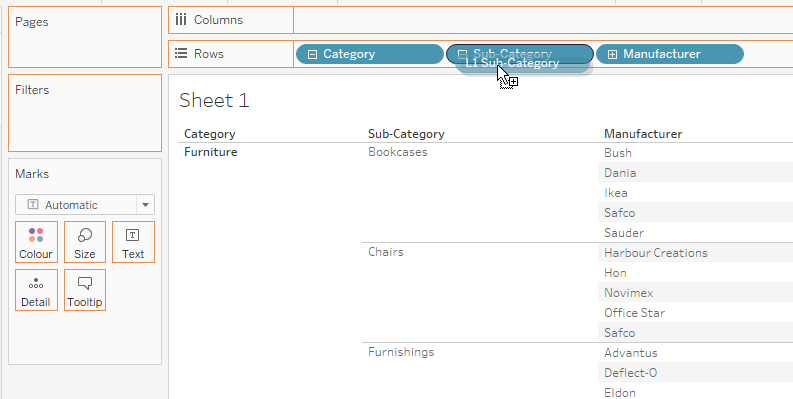Select the Manufacturer pill on Rows
Image resolution: width=793 pixels, height=399 pixels.
(x=670, y=54)
